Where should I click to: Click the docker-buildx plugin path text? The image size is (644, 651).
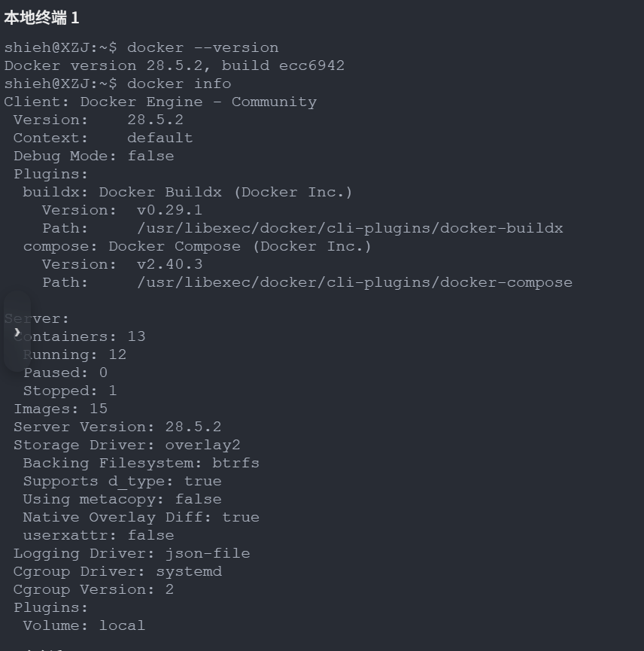(350, 228)
